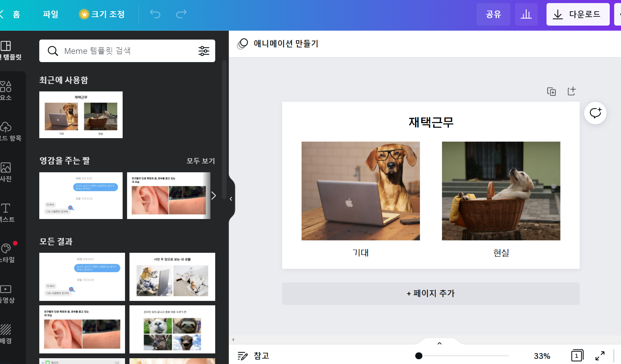Open search filter options icon
Image resolution: width=621 pixels, height=364 pixels.
point(204,51)
